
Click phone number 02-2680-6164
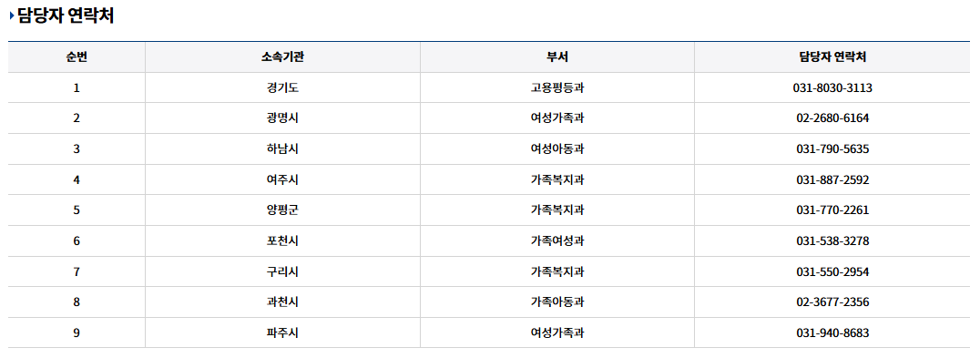832,118
